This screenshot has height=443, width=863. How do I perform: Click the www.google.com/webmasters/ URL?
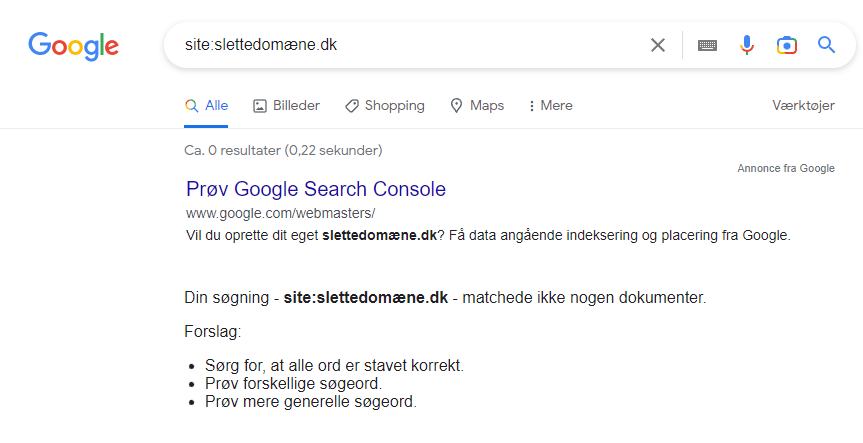(281, 213)
